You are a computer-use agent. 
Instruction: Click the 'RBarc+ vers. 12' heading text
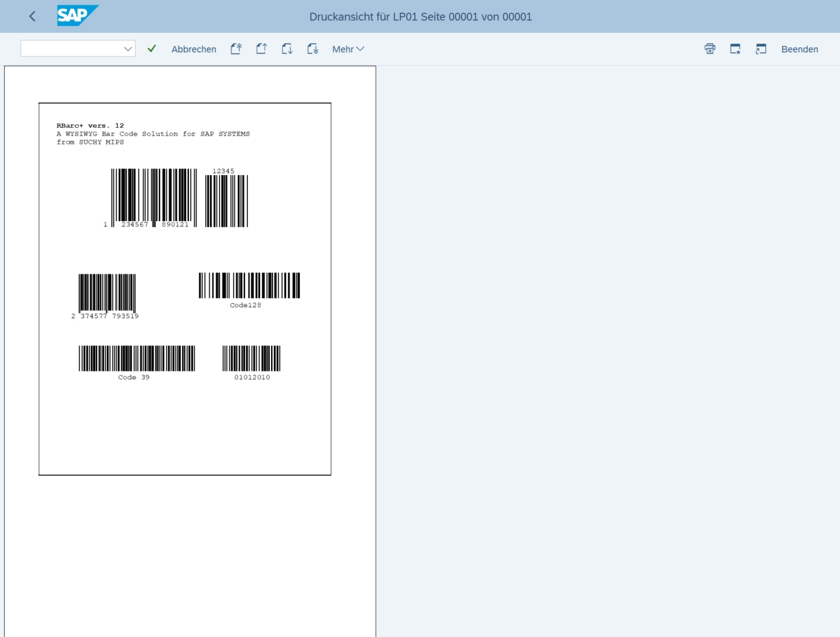pos(90,126)
